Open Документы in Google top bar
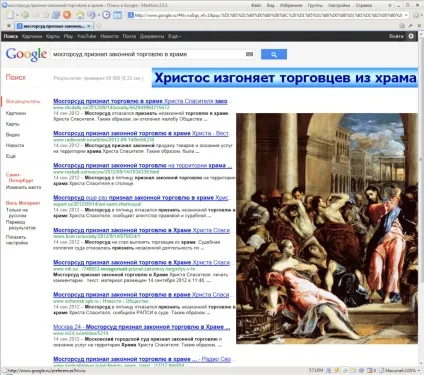Viewport: 424px width, 375px height. (x=152, y=36)
